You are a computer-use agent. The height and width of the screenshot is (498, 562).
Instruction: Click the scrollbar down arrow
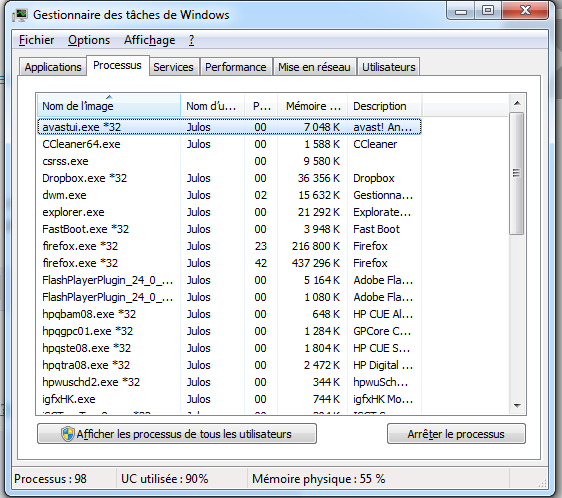(517, 405)
